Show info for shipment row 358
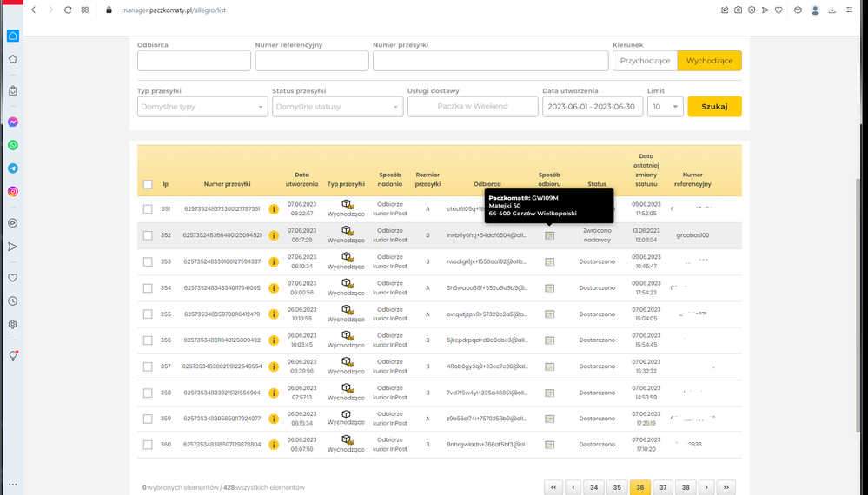Image resolution: width=868 pixels, height=495 pixels. click(x=274, y=393)
